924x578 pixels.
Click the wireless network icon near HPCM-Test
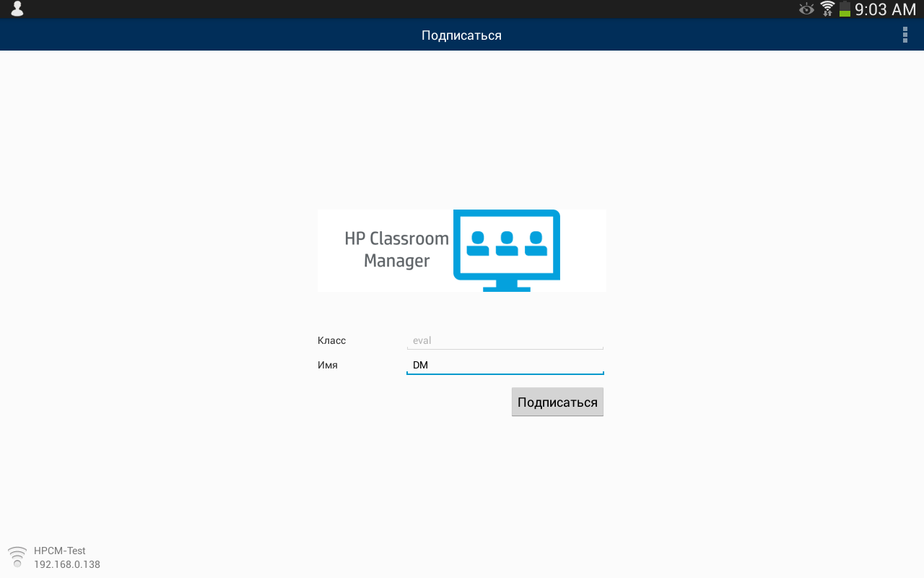(17, 557)
